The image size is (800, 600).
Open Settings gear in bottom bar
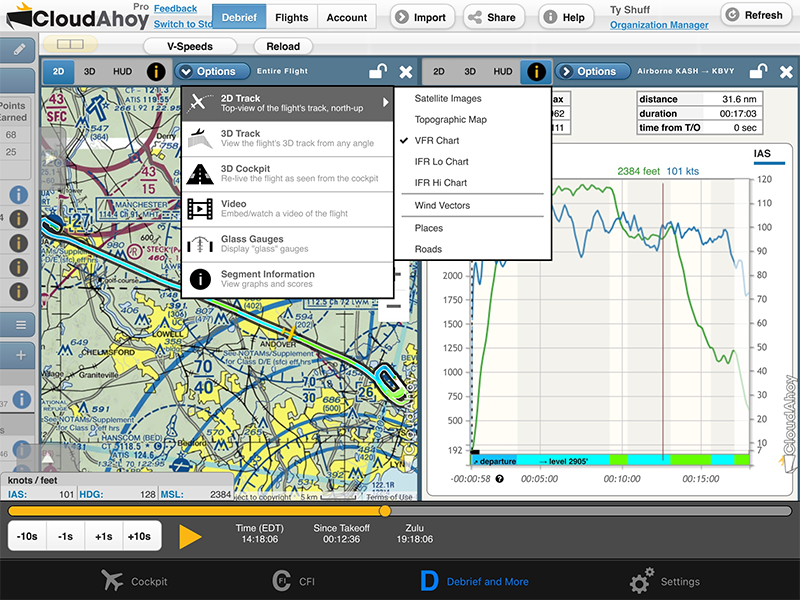(x=664, y=581)
